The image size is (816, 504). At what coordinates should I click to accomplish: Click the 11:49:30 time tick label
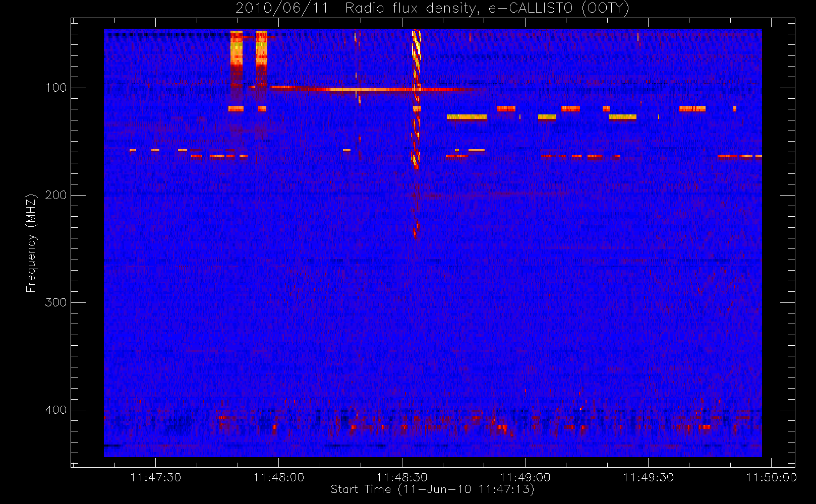[x=648, y=477]
